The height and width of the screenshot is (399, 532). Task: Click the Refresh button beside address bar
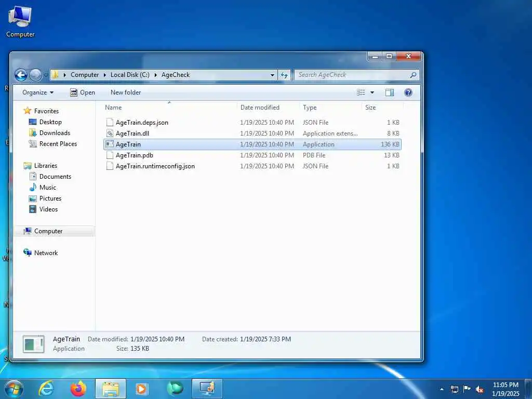point(284,75)
